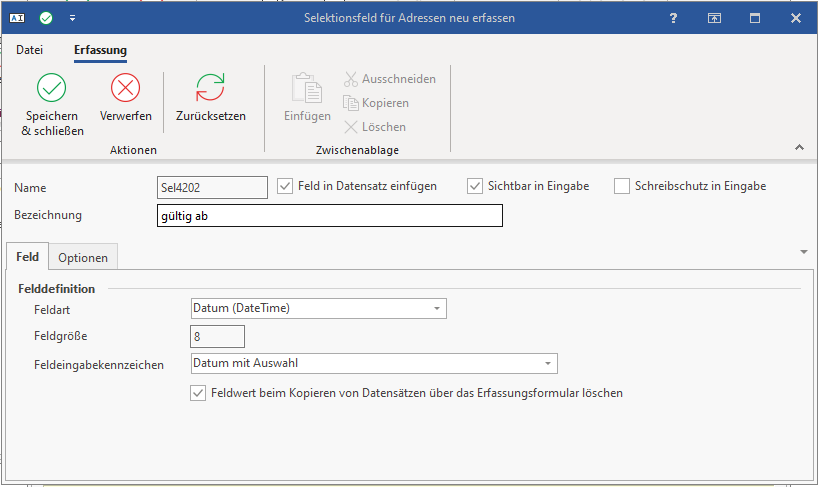819x487 pixels.
Task: Click the Speichern & schließen green checkmark icon
Action: 52,89
